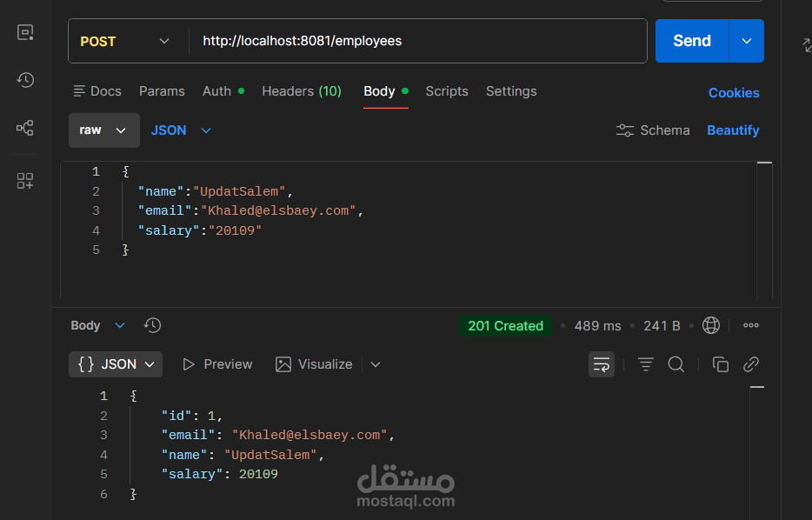
Task: Click the Visualize image icon
Action: pos(283,364)
